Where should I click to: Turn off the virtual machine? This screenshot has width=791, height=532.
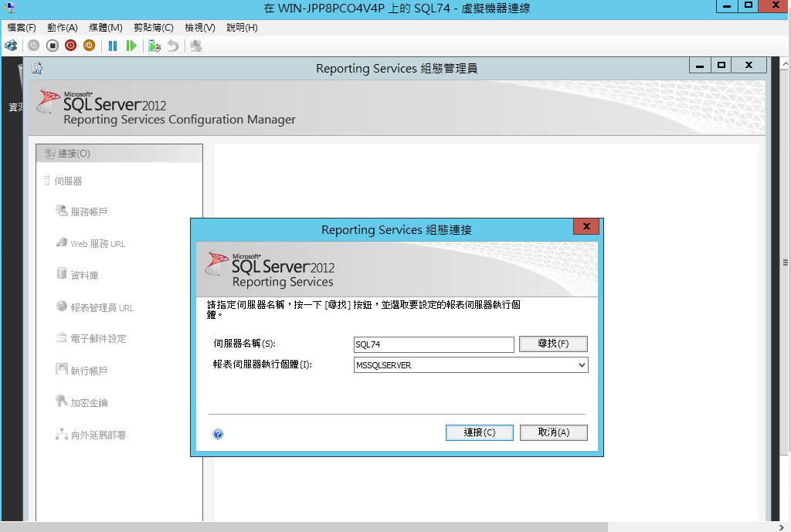coord(52,46)
